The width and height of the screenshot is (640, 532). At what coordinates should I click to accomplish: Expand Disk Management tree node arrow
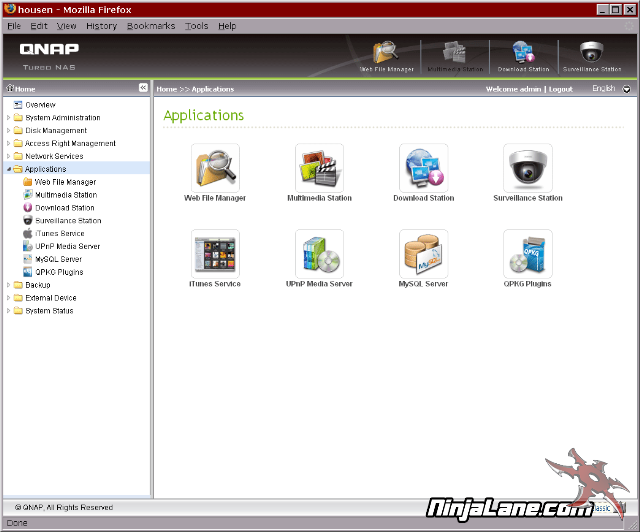[x=8, y=131]
